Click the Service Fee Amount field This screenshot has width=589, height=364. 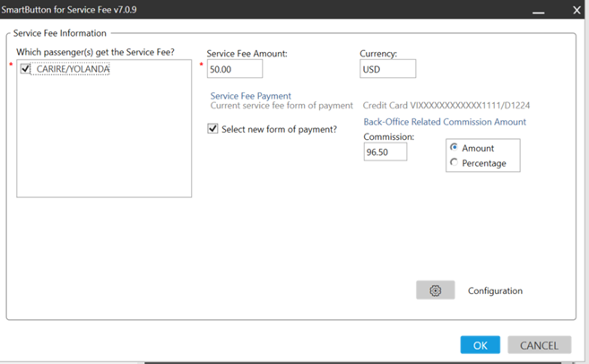tap(235, 69)
